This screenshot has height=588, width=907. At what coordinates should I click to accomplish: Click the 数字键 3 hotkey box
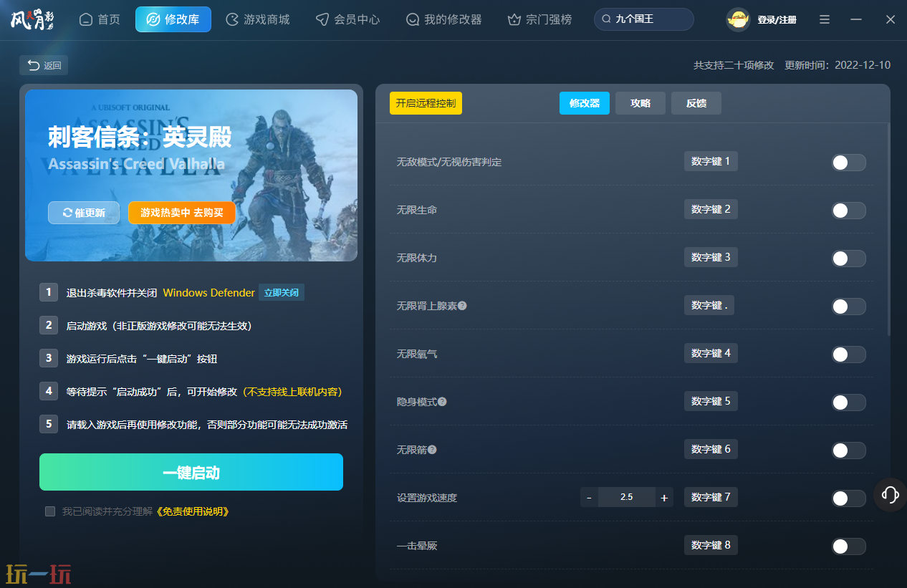point(711,257)
